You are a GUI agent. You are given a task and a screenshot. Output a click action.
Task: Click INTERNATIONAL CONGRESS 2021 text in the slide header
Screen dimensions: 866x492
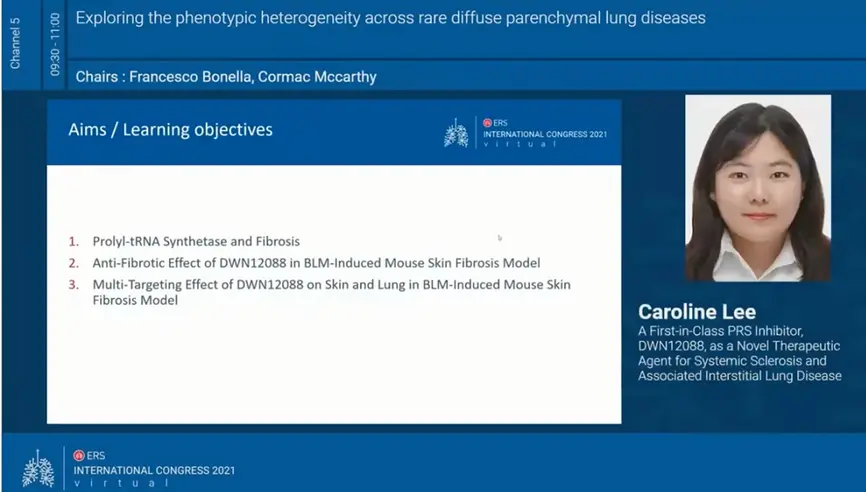[545, 134]
